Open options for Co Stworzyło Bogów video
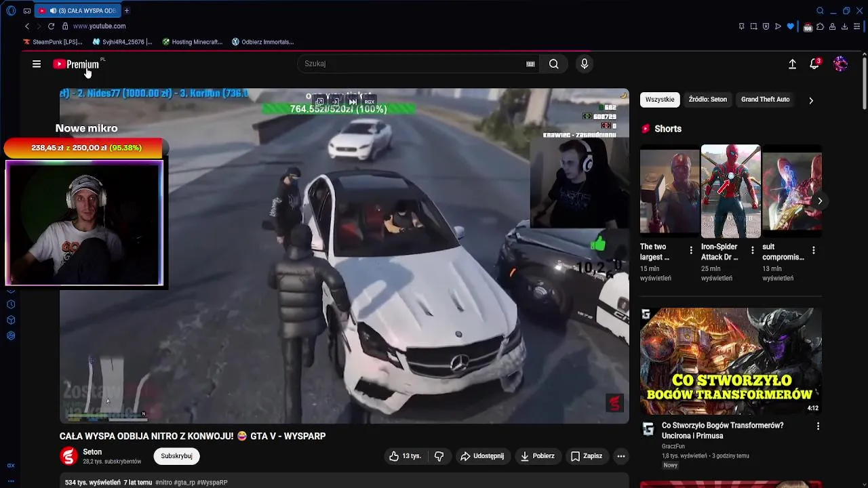 [x=818, y=426]
